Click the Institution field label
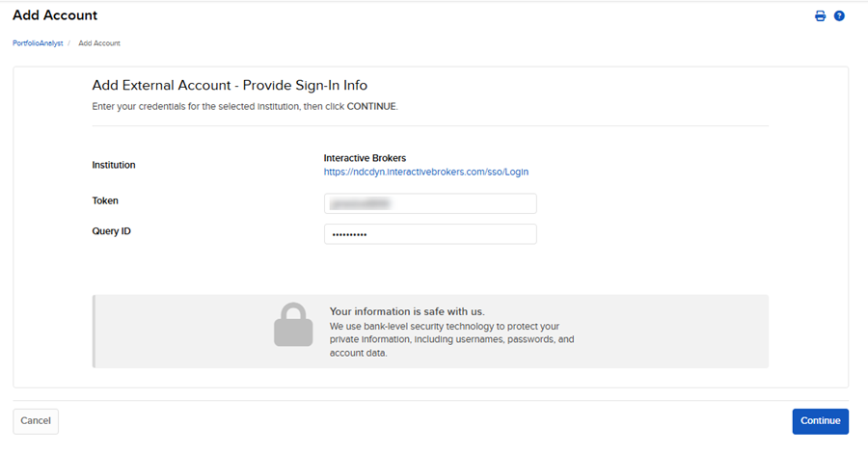The width and height of the screenshot is (868, 453). [114, 165]
